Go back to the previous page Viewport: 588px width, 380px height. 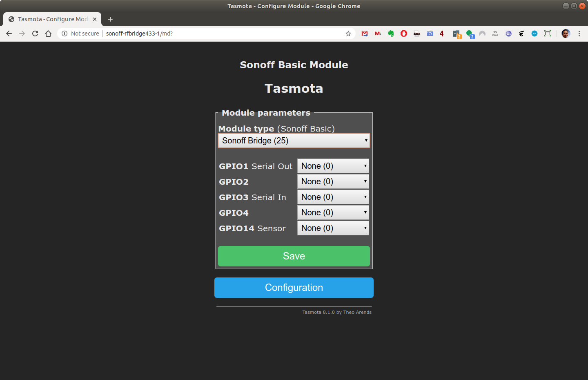coord(9,34)
